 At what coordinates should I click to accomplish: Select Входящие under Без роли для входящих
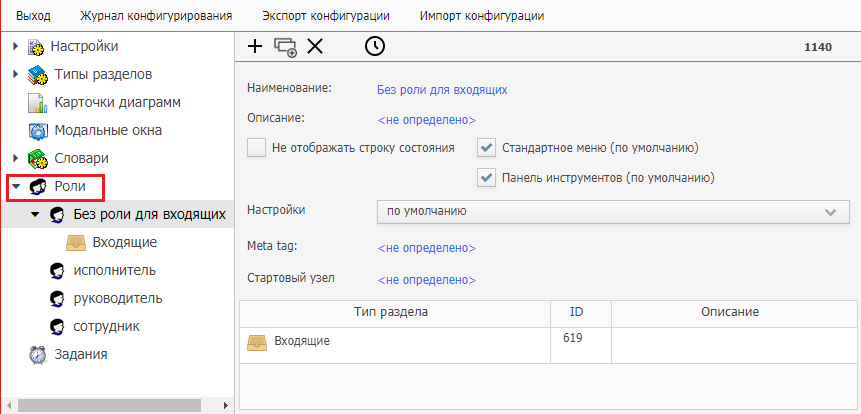click(x=125, y=242)
